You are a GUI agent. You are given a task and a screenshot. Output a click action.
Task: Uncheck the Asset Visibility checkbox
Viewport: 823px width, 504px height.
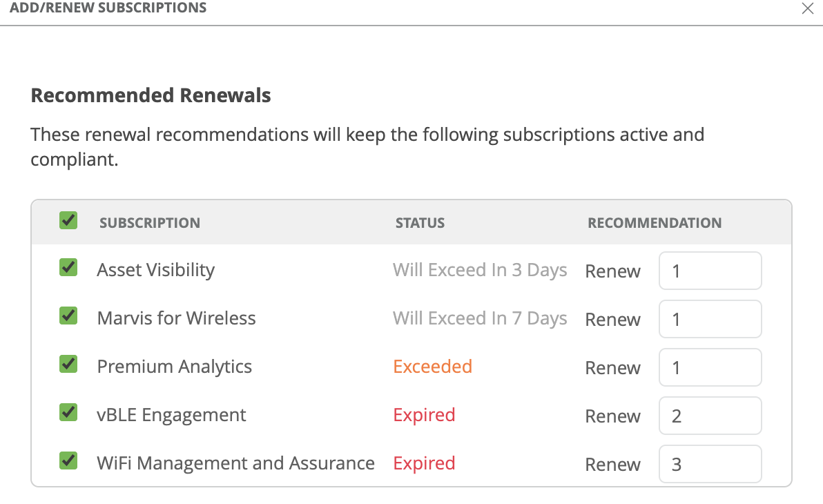tap(68, 268)
